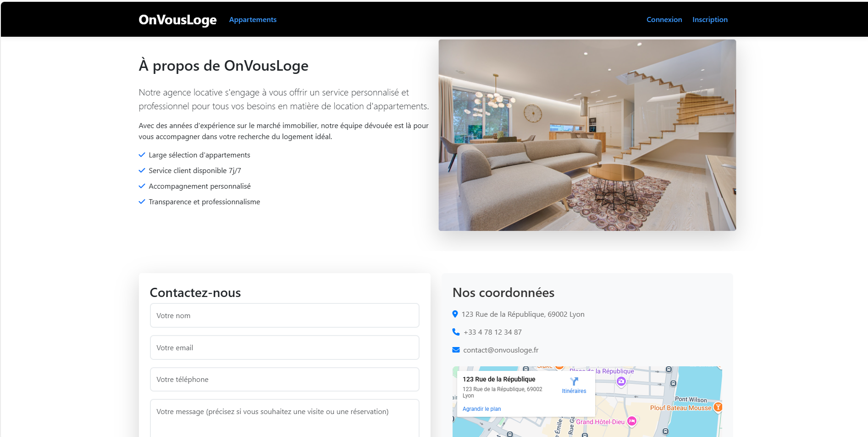Open Agrandir le plan map link
Image resolution: width=868 pixels, height=437 pixels.
[x=481, y=409]
